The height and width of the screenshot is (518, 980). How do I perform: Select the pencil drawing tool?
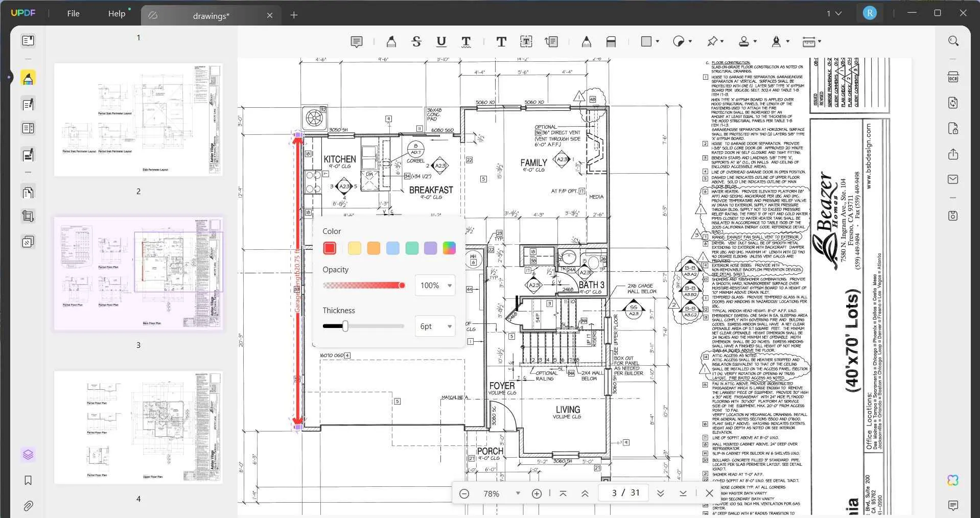pos(587,42)
